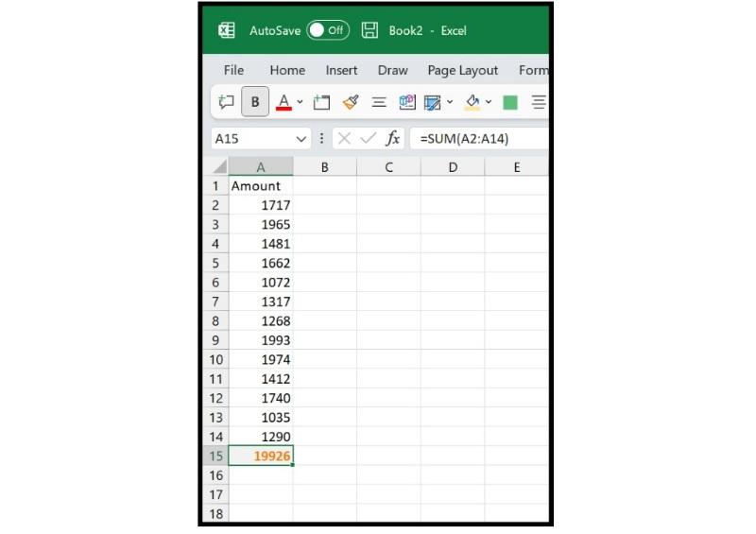Image resolution: width=756 pixels, height=534 pixels.
Task: Insert a new comment with the speech bubble icon
Action: tap(226, 102)
